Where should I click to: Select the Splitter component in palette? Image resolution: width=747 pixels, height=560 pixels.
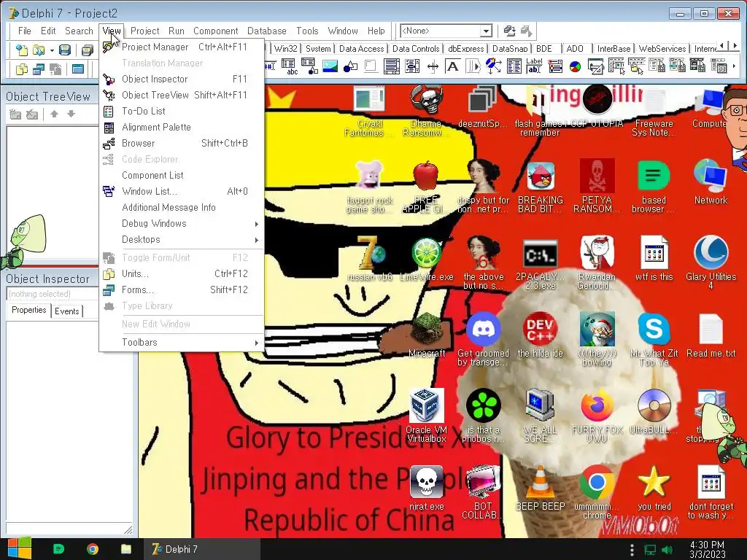point(433,66)
